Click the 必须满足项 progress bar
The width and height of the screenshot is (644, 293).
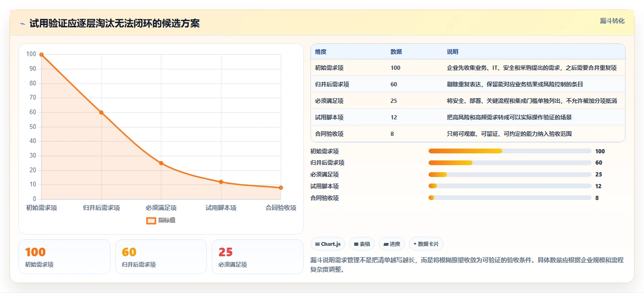[x=510, y=175]
